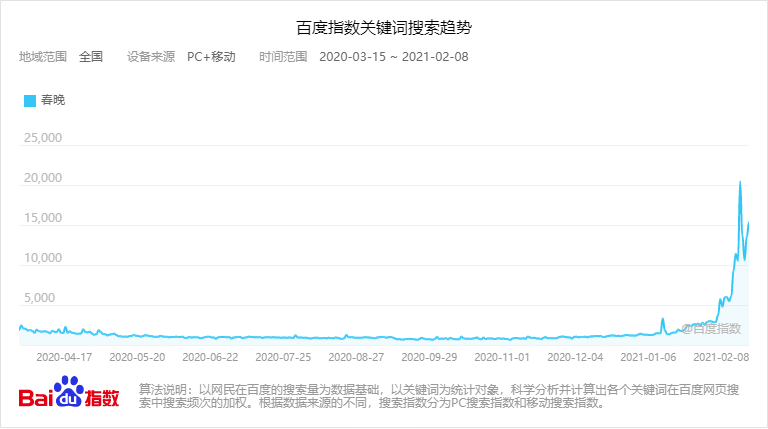Click the 设备来源 label
The height and width of the screenshot is (429, 768).
[x=151, y=56]
